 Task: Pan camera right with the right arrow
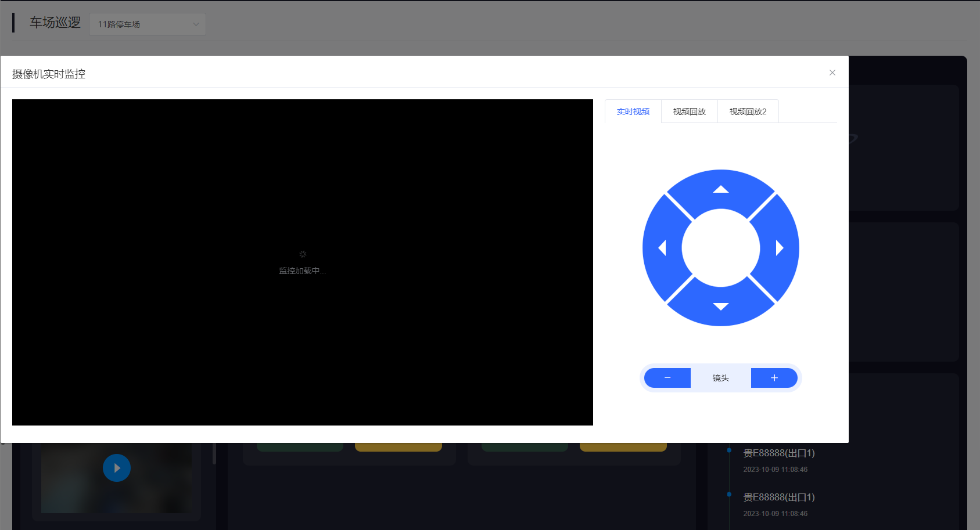coord(780,248)
